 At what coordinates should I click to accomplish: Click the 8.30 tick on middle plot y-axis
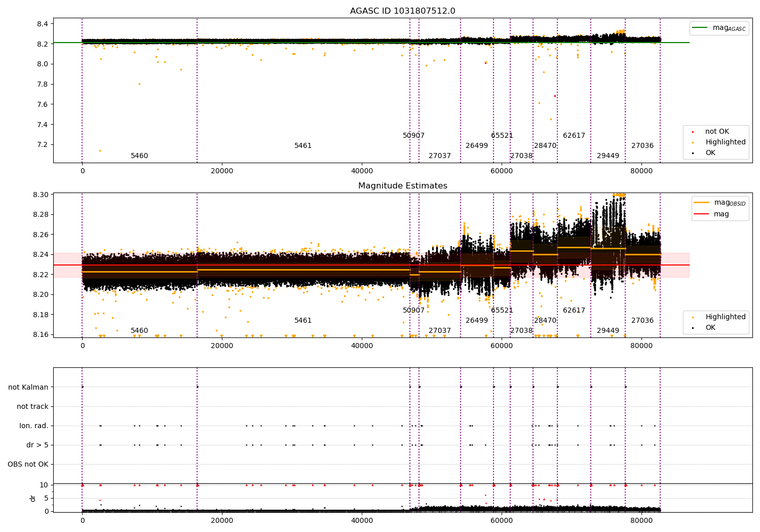click(41, 195)
